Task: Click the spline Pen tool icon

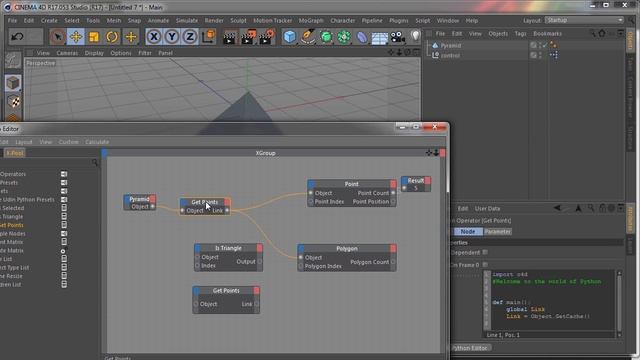Action: tap(308, 37)
